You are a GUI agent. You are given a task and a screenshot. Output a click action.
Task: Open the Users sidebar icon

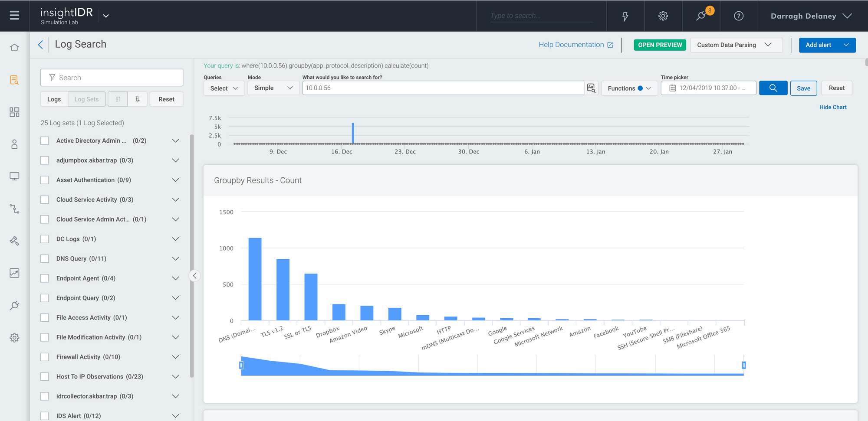(x=14, y=144)
